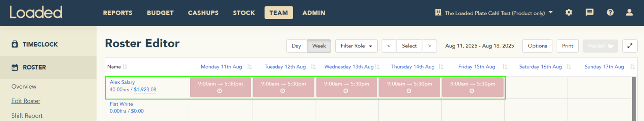Click the help question mark icon

[610, 12]
